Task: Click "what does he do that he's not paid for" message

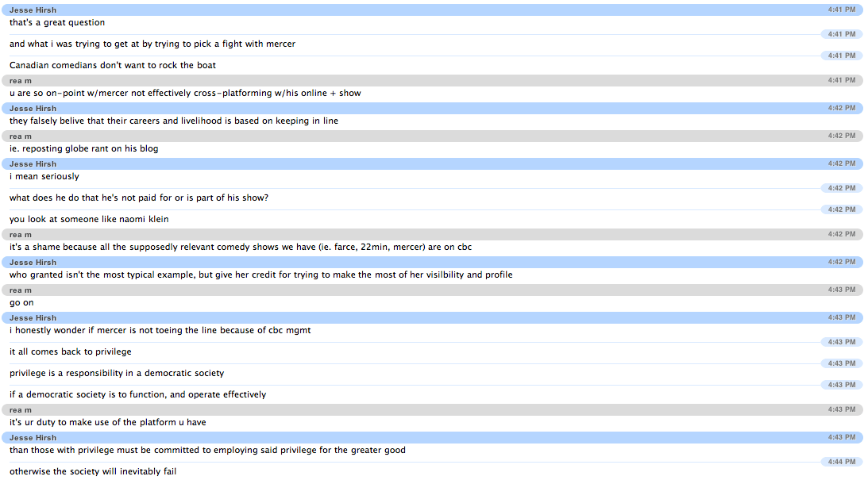Action: click(139, 198)
